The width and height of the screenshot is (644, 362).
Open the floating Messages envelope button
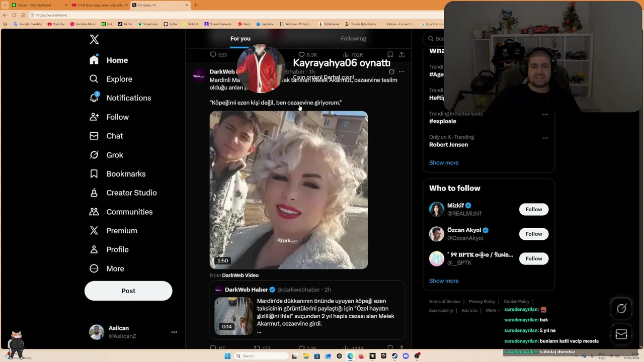pyautogui.click(x=621, y=334)
